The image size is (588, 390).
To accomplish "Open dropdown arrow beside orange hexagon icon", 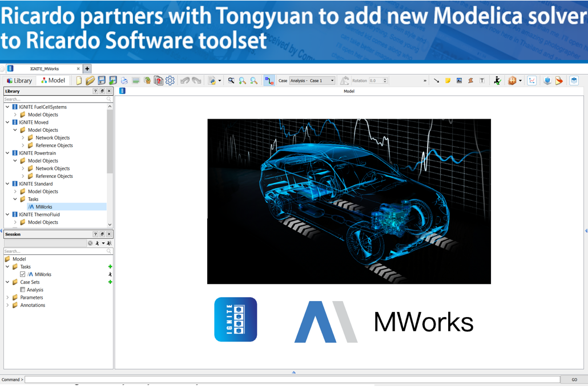I will pyautogui.click(x=520, y=80).
